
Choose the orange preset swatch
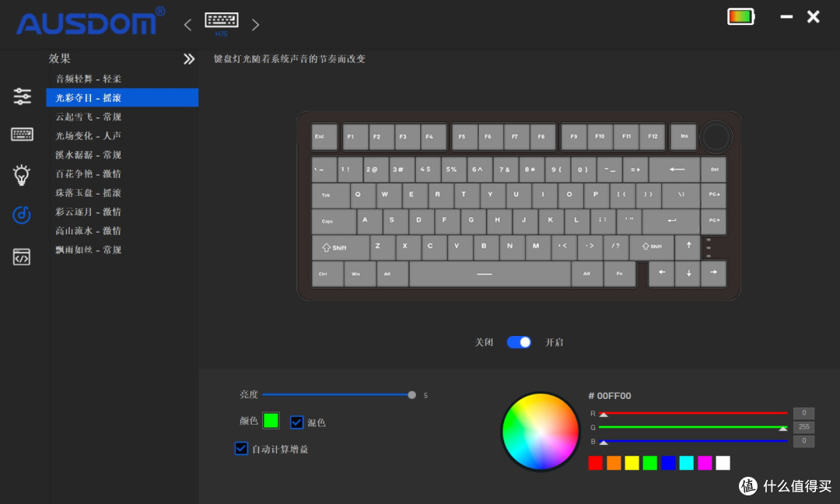click(x=614, y=463)
